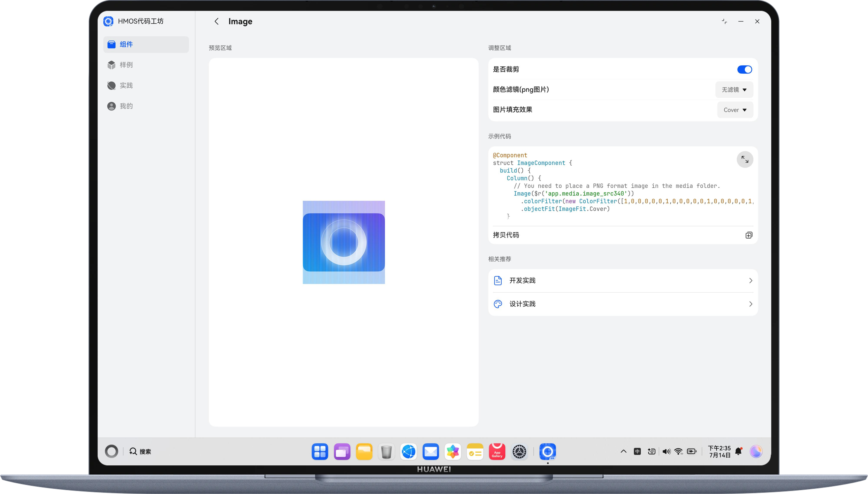Open the launcher circle in taskbar
The height and width of the screenshot is (494, 868).
[111, 452]
